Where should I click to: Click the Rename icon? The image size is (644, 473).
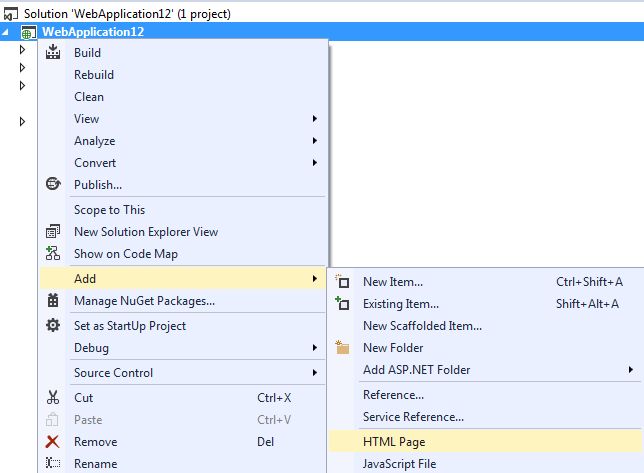click(x=53, y=463)
